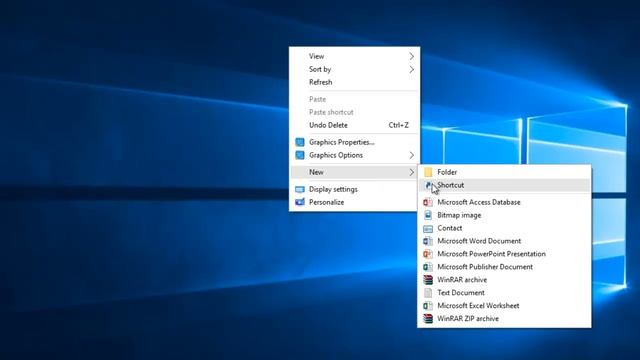Create a new Microsoft Word Document
The width and height of the screenshot is (640, 360).
[x=504, y=241]
